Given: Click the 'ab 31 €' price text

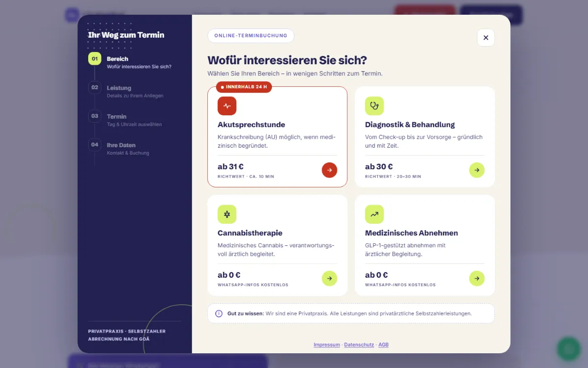Looking at the screenshot, I should click(230, 166).
